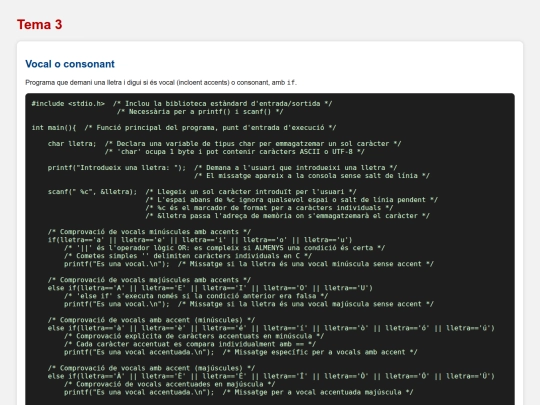This screenshot has height=405, width=540.
Task: Click the printf line commented 'vocal minúscula sense accent'
Action: (x=249, y=264)
